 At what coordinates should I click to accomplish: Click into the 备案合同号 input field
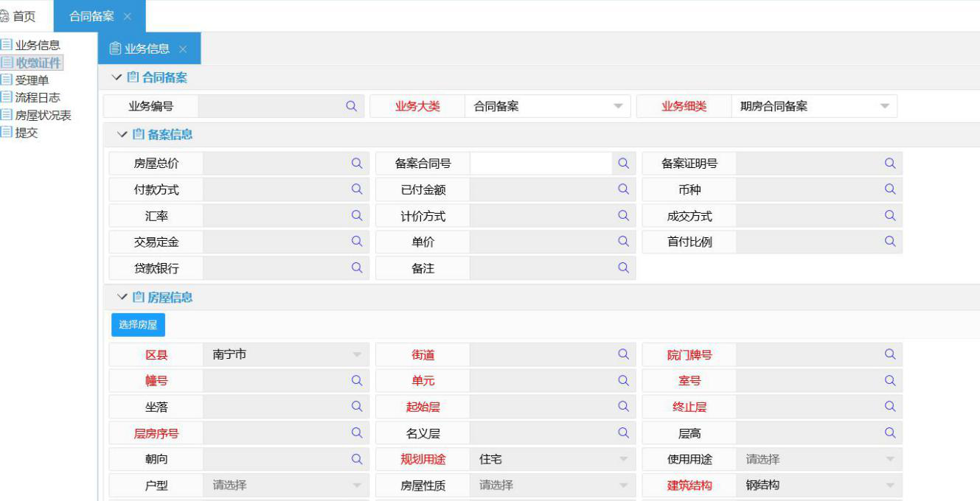point(541,164)
